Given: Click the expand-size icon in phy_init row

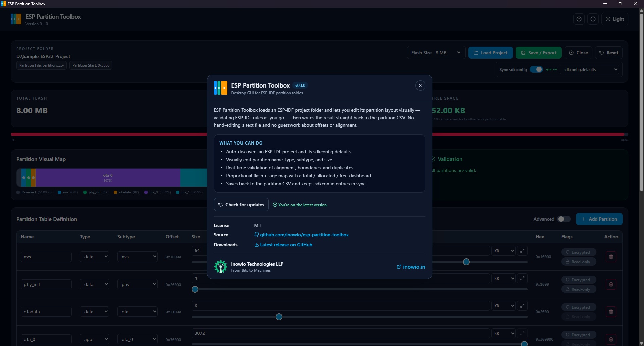Looking at the screenshot, I should (x=522, y=278).
